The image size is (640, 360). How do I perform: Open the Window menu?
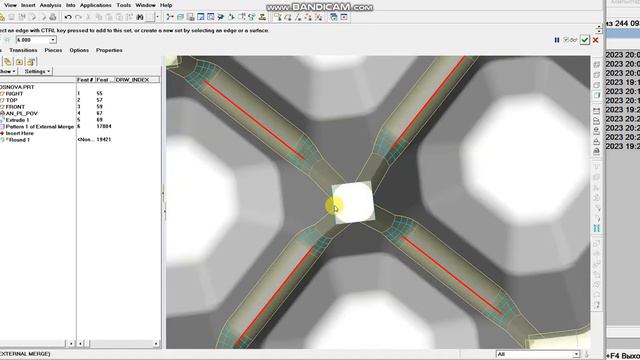pyautogui.click(x=145, y=5)
